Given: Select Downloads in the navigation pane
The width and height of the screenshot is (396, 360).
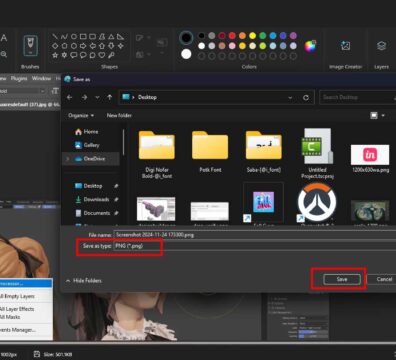Looking at the screenshot, I should click(93, 199).
